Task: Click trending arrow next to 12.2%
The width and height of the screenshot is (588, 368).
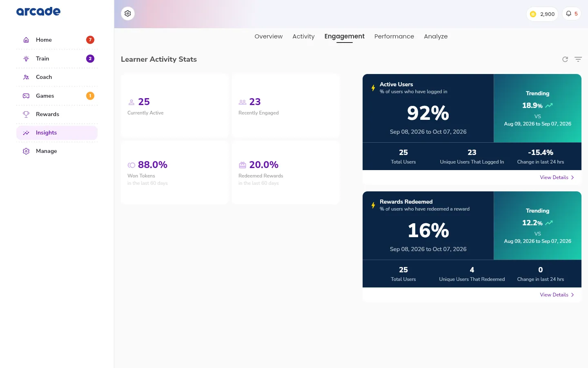Action: coord(549,223)
